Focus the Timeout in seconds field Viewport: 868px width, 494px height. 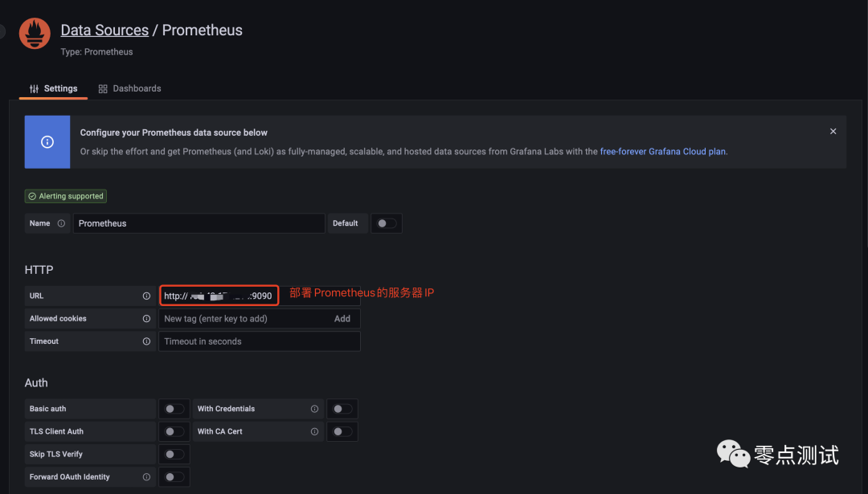pos(260,341)
